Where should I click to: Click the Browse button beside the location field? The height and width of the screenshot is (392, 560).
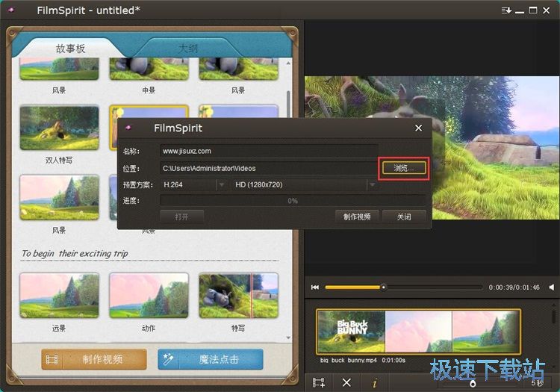pos(404,168)
